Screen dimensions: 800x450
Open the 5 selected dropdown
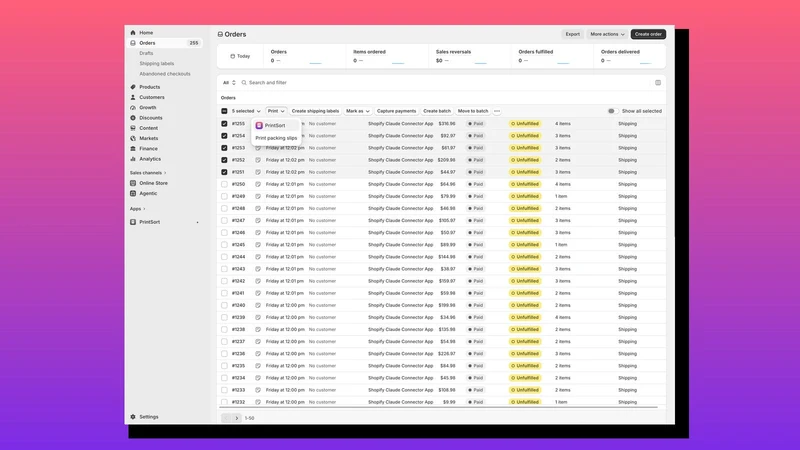tap(246, 111)
